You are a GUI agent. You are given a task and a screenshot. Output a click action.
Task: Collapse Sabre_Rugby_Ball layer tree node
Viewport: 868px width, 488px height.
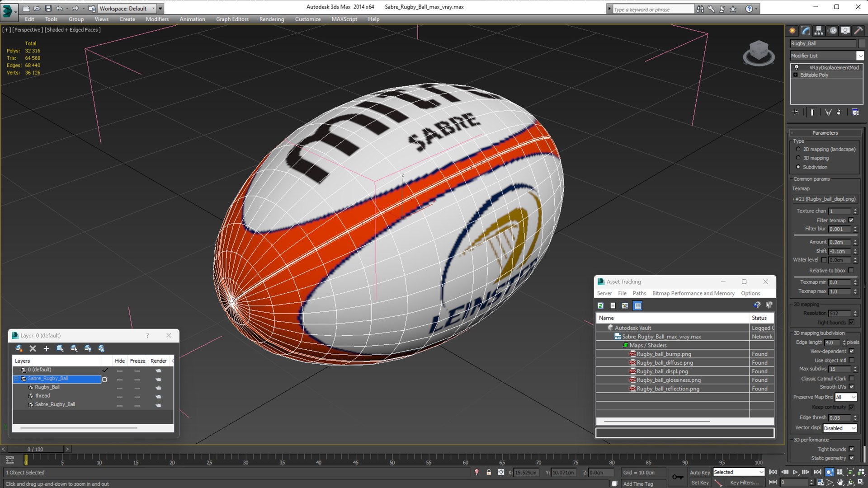point(17,379)
